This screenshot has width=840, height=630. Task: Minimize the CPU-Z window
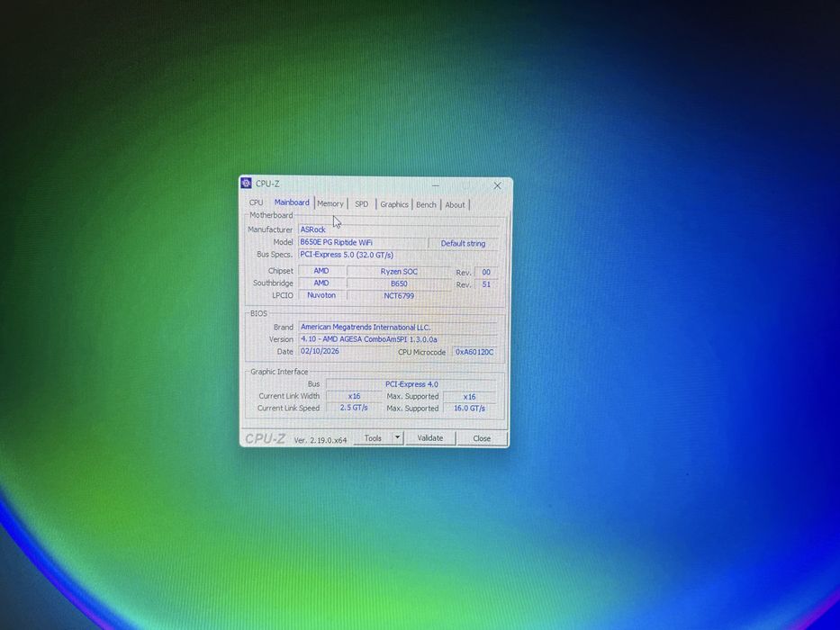point(436,185)
